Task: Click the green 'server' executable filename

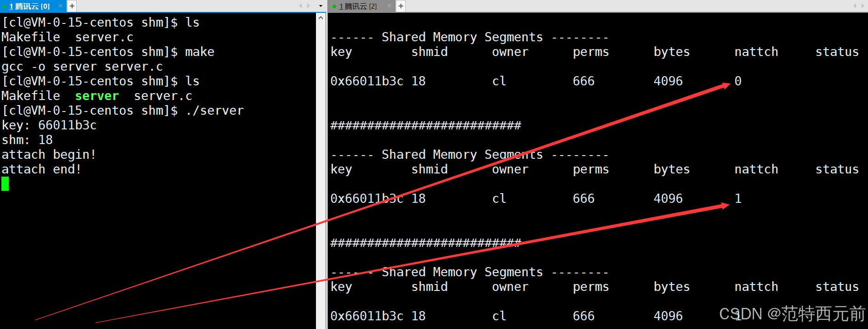Action: [x=97, y=96]
